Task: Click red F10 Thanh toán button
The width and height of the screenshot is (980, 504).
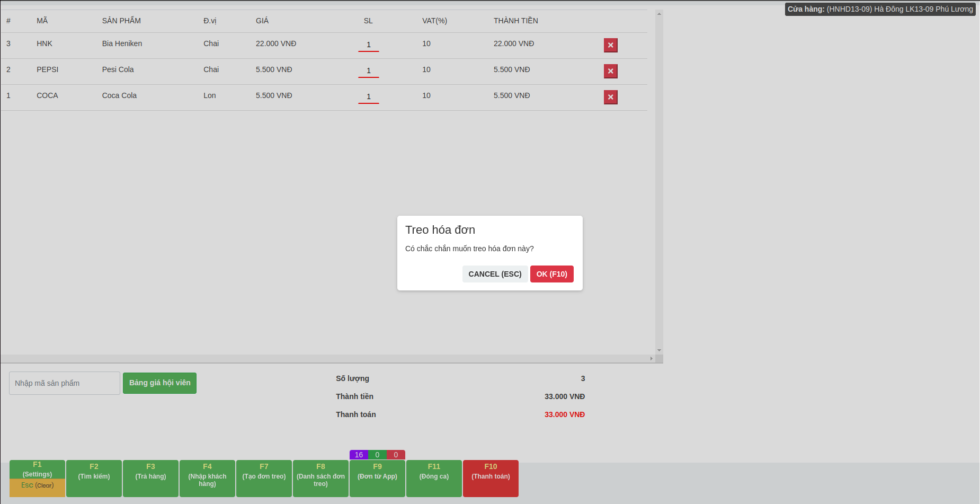Action: click(x=491, y=478)
